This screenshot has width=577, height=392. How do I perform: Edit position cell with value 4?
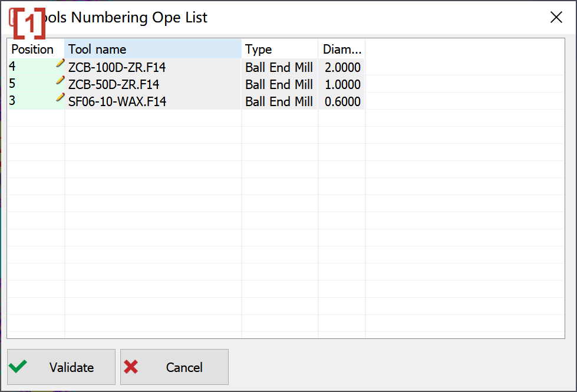click(x=36, y=67)
